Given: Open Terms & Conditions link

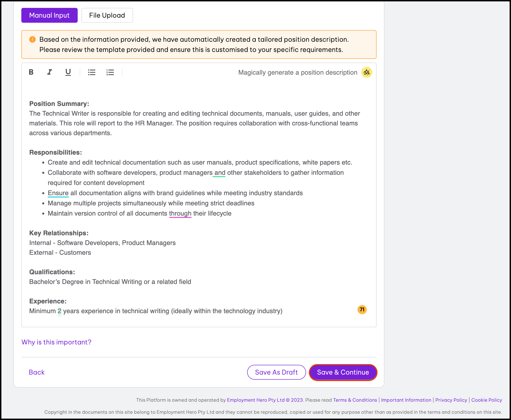Looking at the screenshot, I should pyautogui.click(x=355, y=400).
